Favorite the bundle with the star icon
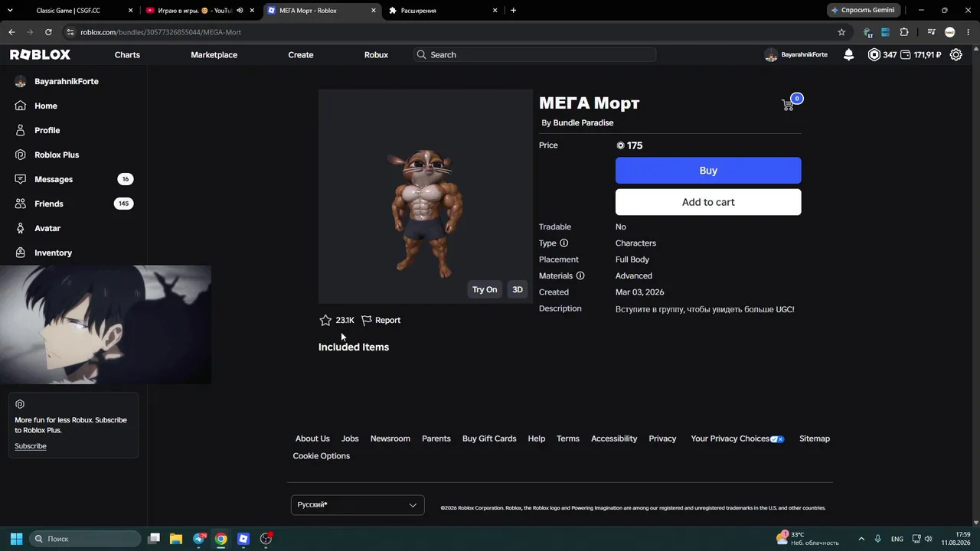The width and height of the screenshot is (980, 551). point(325,320)
